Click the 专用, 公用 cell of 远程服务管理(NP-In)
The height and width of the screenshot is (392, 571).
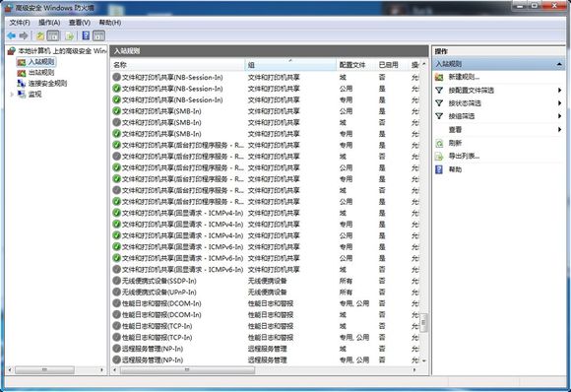point(354,359)
